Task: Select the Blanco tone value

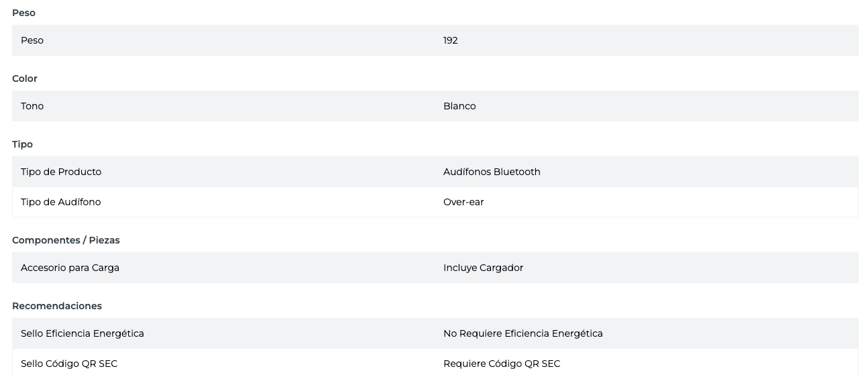Action: 459,106
